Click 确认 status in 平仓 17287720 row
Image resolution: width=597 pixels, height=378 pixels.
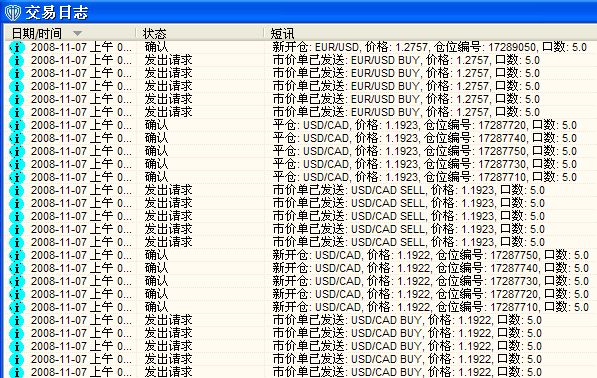click(156, 125)
